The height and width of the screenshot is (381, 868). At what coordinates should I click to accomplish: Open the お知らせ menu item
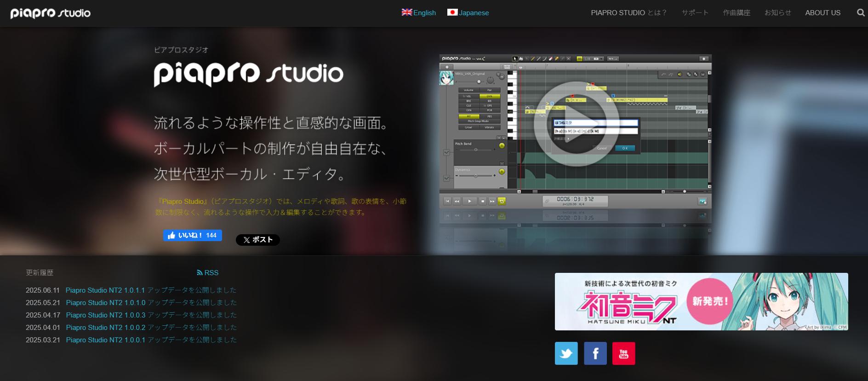point(778,13)
